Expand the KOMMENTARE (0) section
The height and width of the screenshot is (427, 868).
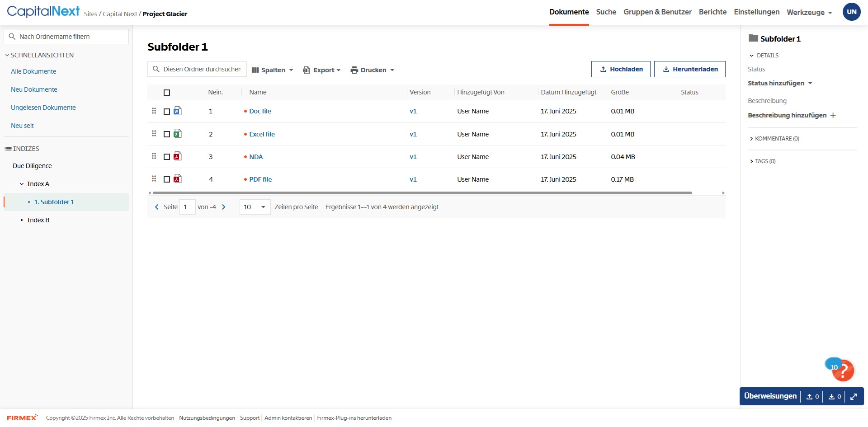[774, 139]
